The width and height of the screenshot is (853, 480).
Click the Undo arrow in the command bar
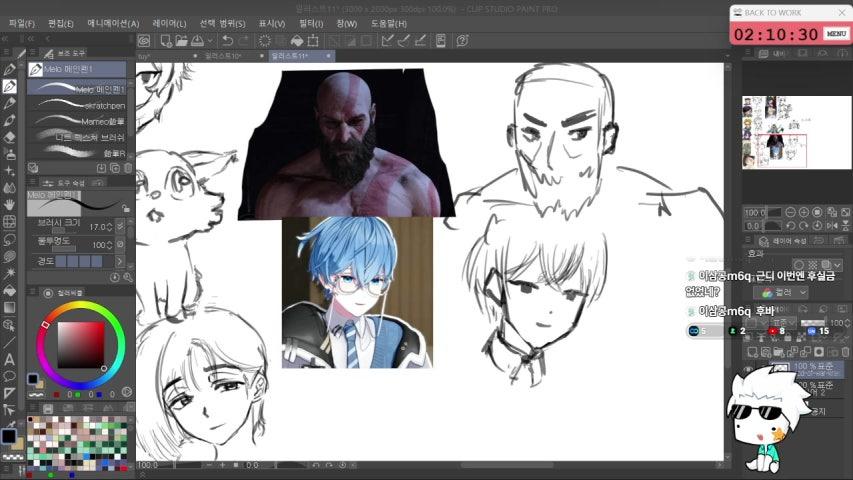point(227,41)
